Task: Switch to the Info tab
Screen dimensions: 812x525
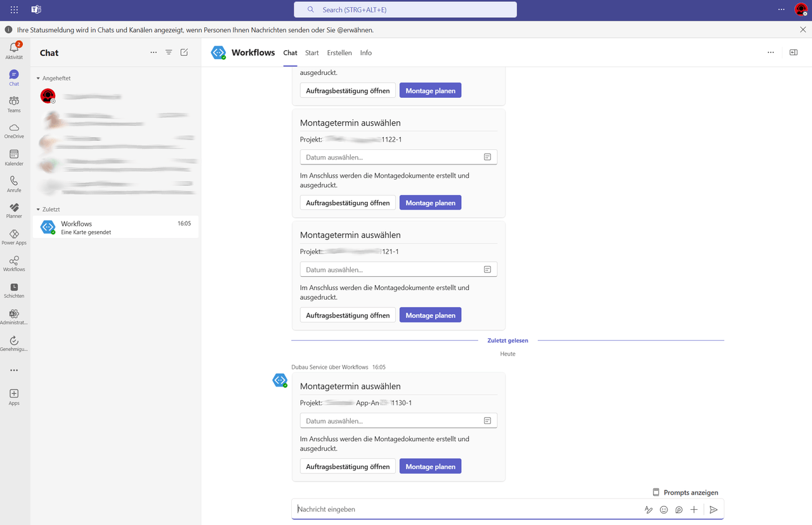Action: (x=366, y=53)
